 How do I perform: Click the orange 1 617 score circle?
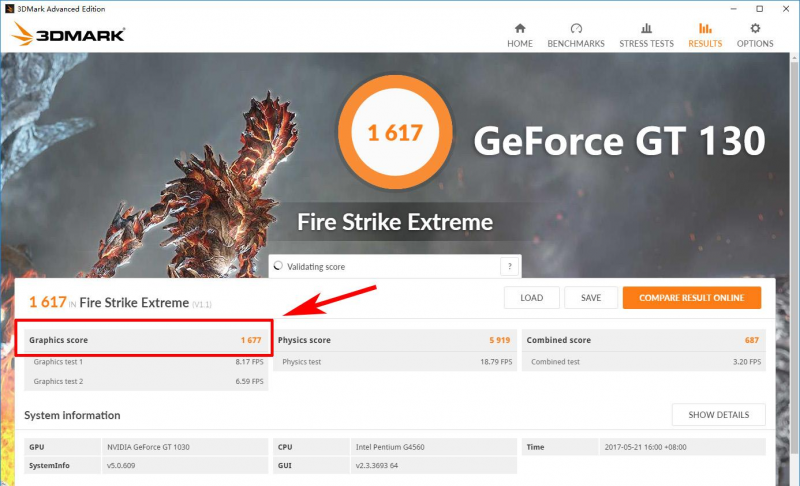point(394,132)
